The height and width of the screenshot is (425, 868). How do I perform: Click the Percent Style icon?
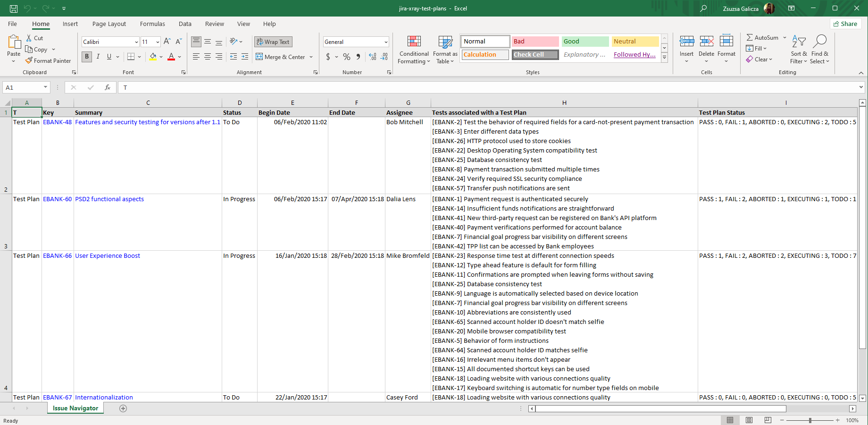(x=347, y=57)
